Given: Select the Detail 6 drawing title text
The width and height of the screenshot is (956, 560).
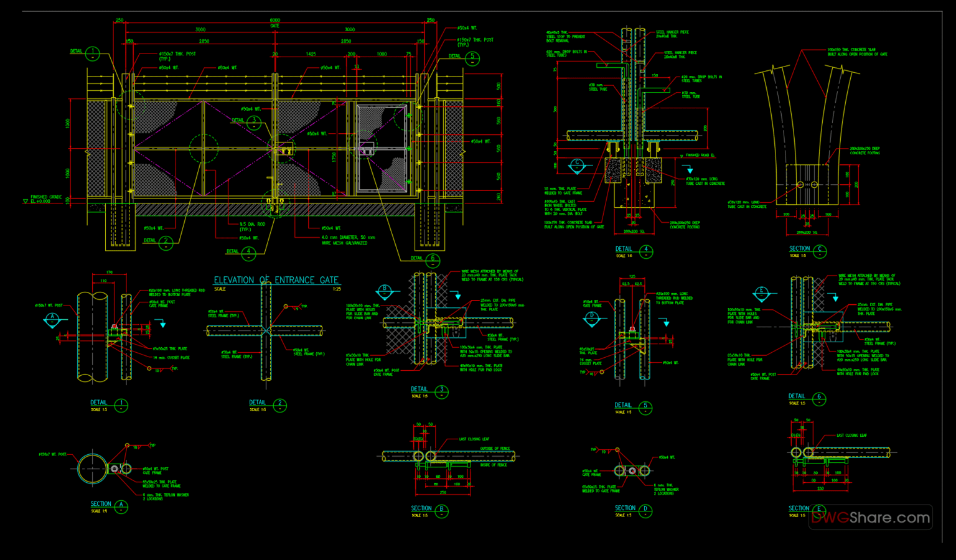Looking at the screenshot, I should (x=797, y=396).
